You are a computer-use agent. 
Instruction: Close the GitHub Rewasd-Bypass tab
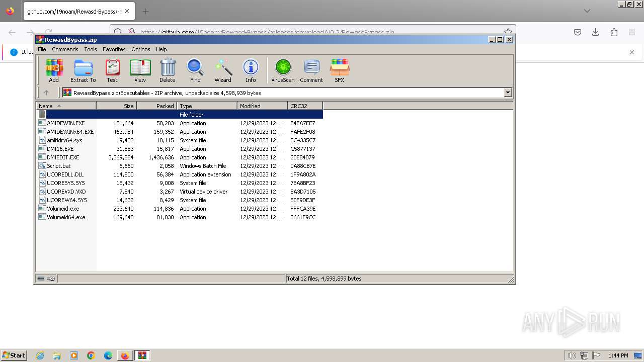click(127, 11)
